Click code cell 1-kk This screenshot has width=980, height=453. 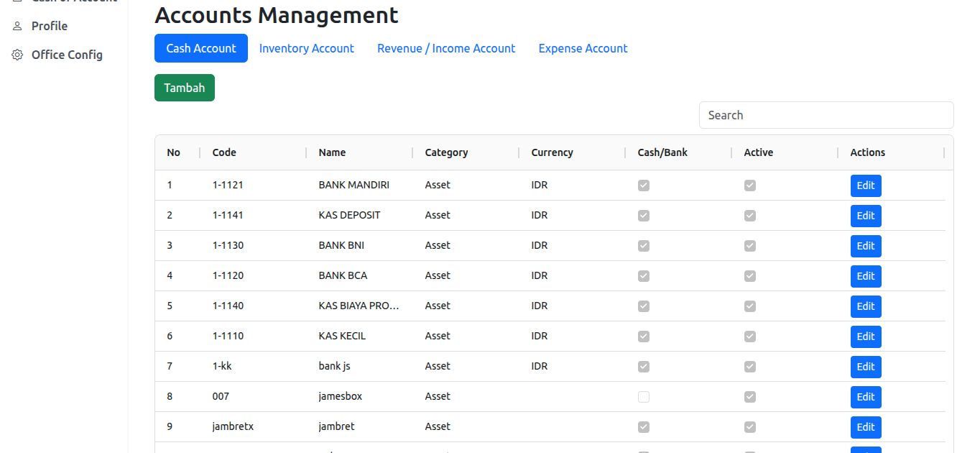pyautogui.click(x=222, y=366)
